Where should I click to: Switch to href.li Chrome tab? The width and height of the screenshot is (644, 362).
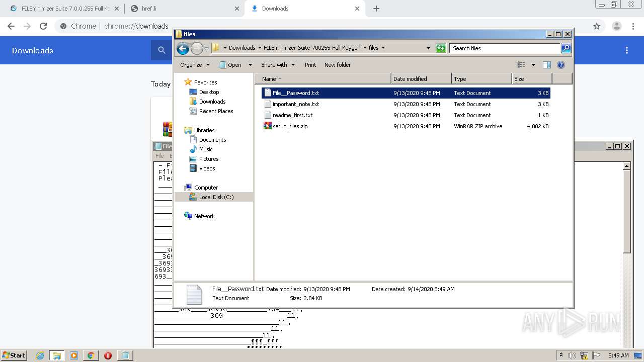pos(184,9)
